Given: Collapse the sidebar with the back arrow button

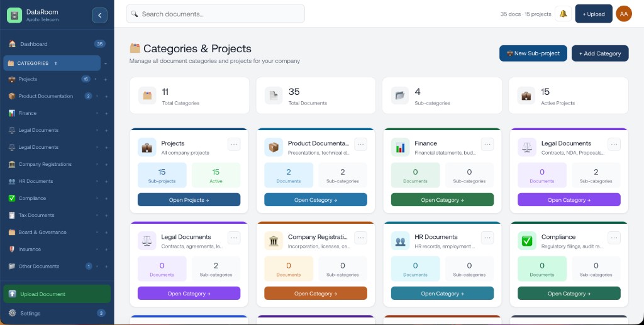Looking at the screenshot, I should (x=99, y=16).
